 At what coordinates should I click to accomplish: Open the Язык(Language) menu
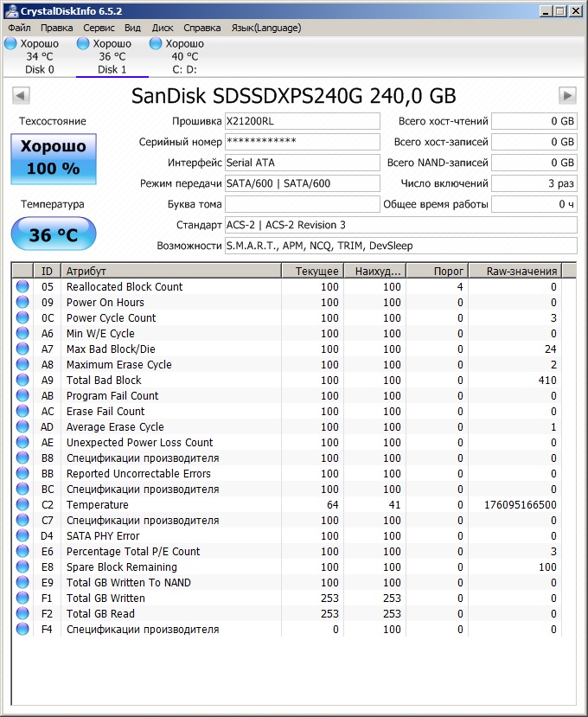point(265,28)
